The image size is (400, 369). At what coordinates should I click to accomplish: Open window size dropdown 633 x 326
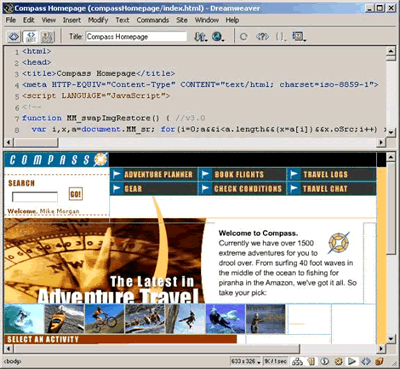[246, 361]
